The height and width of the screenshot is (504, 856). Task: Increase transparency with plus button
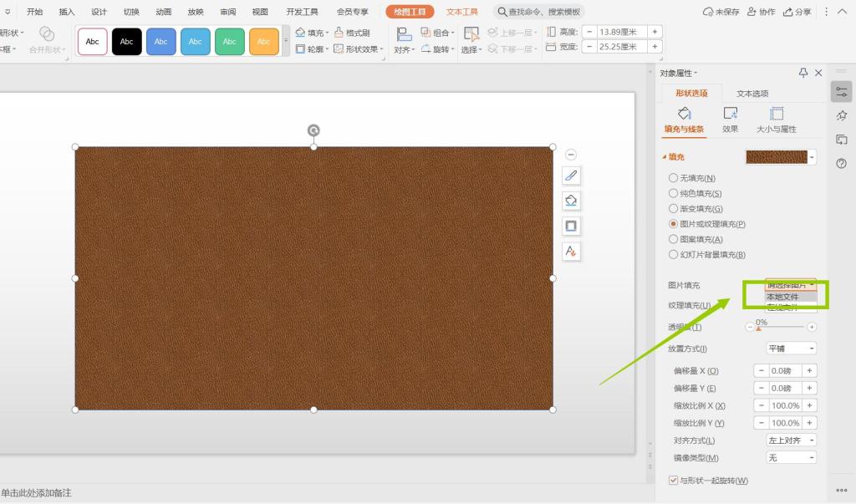[x=812, y=327]
